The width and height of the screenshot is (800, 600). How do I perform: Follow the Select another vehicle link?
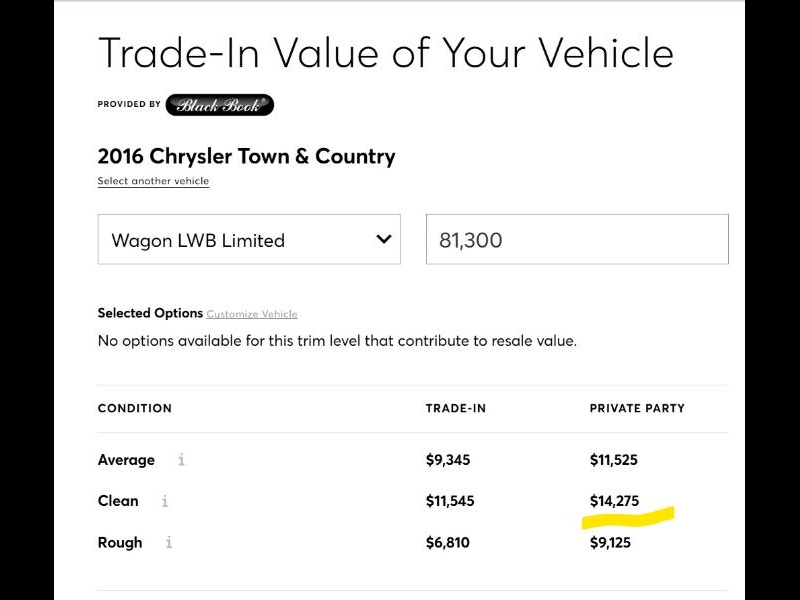click(153, 181)
